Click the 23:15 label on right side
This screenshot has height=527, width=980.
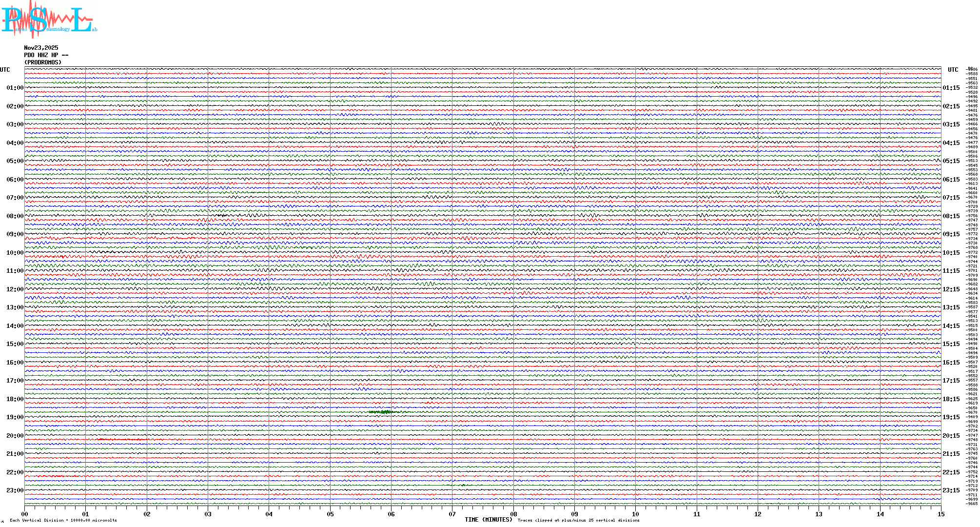pyautogui.click(x=951, y=490)
